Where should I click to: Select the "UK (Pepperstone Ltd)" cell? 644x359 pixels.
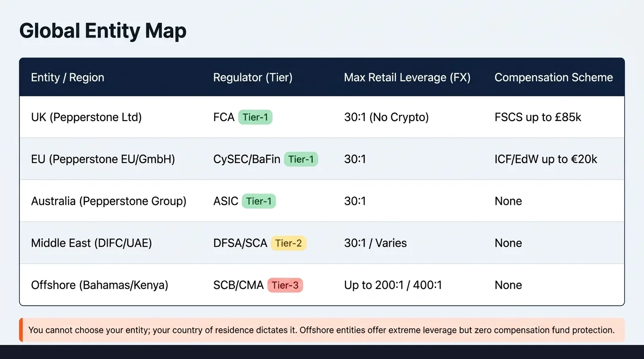coord(86,117)
